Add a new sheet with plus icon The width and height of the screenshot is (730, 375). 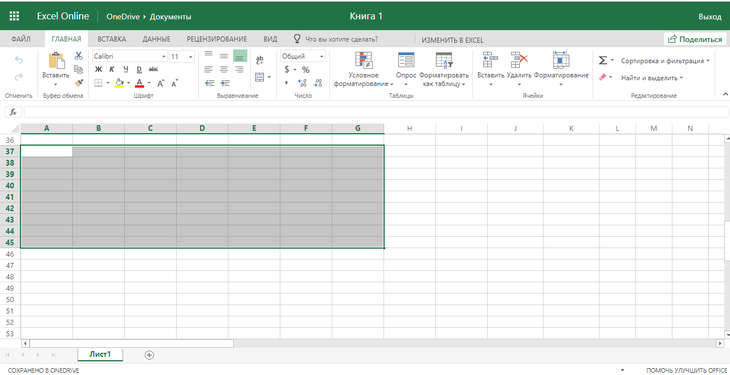(149, 355)
